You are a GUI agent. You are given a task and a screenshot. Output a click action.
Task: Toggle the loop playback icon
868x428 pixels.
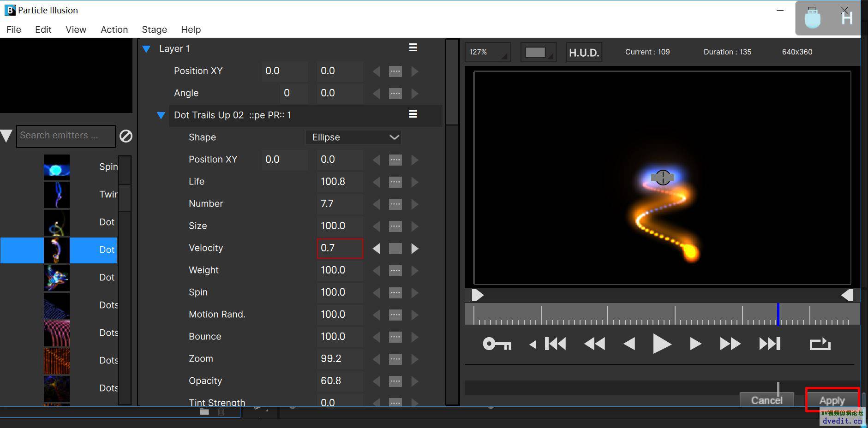[x=820, y=344]
